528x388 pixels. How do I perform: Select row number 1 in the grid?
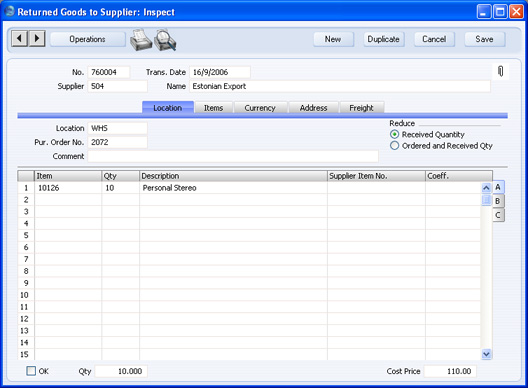pos(26,188)
